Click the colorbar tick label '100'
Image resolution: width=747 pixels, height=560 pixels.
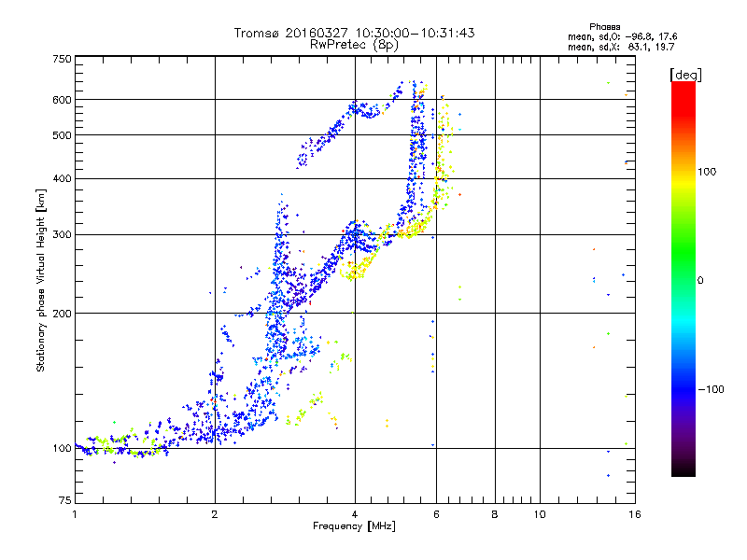(707, 172)
